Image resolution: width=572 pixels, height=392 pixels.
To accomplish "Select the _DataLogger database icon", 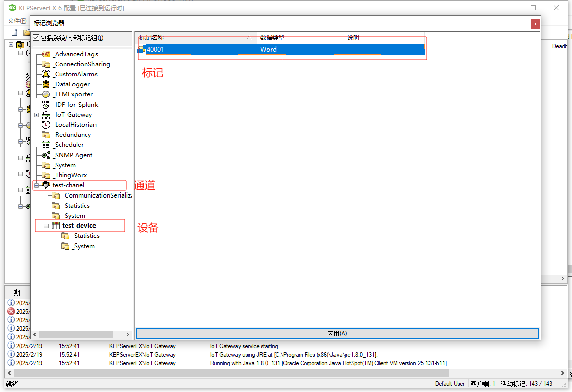I will coord(46,84).
